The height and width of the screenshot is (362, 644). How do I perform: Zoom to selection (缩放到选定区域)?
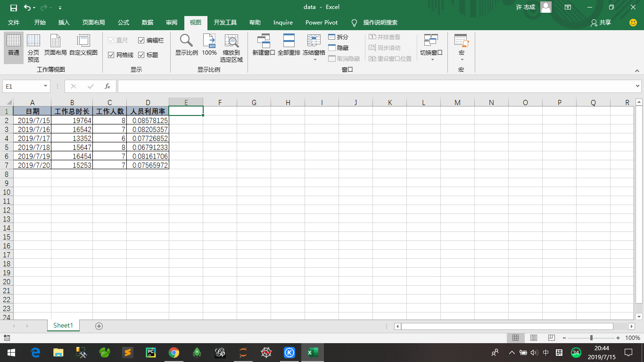pos(231,48)
